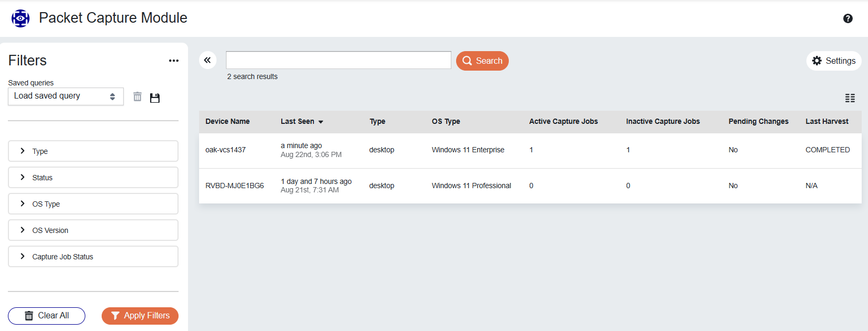This screenshot has height=331, width=868.
Task: Expand the Type filter section
Action: tap(93, 151)
